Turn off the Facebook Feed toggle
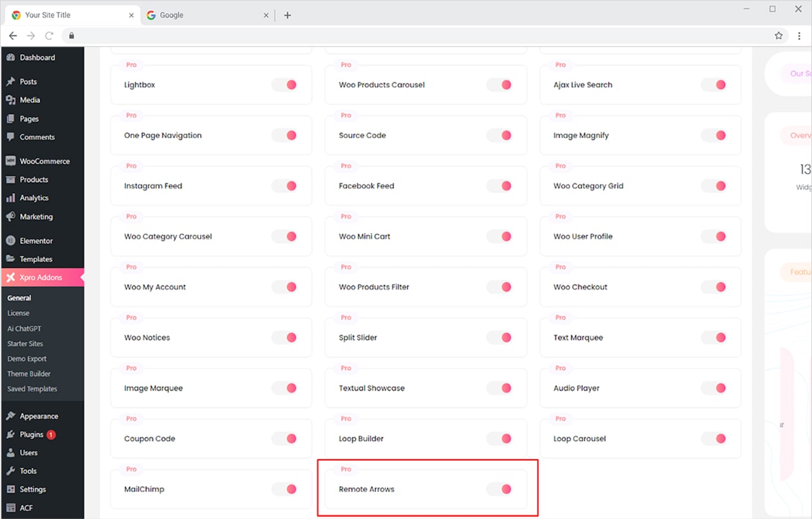Image resolution: width=812 pixels, height=519 pixels. pos(499,186)
